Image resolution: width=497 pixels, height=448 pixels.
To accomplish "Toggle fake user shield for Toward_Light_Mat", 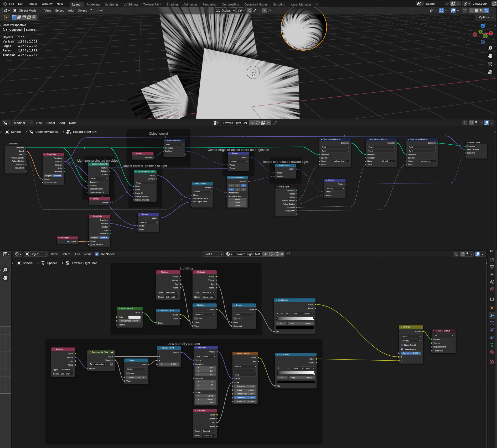I will pos(271,254).
